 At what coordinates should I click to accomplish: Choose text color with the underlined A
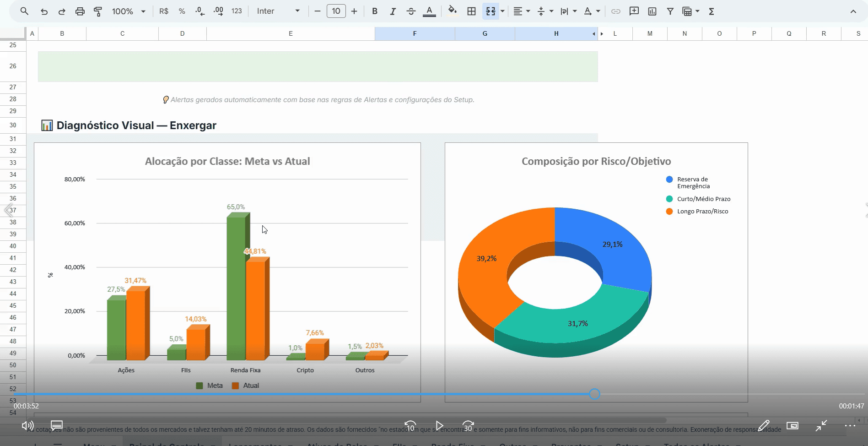pos(429,11)
